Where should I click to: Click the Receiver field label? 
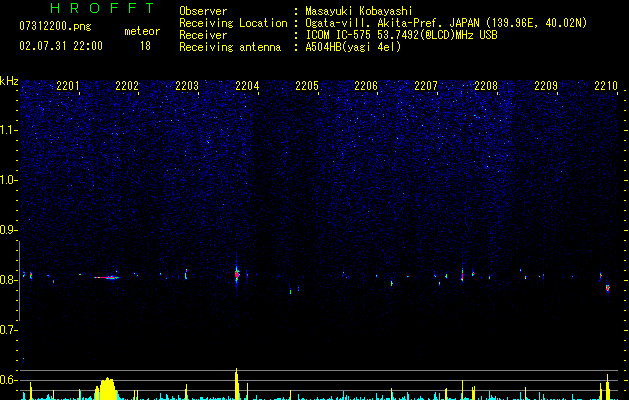pos(203,35)
